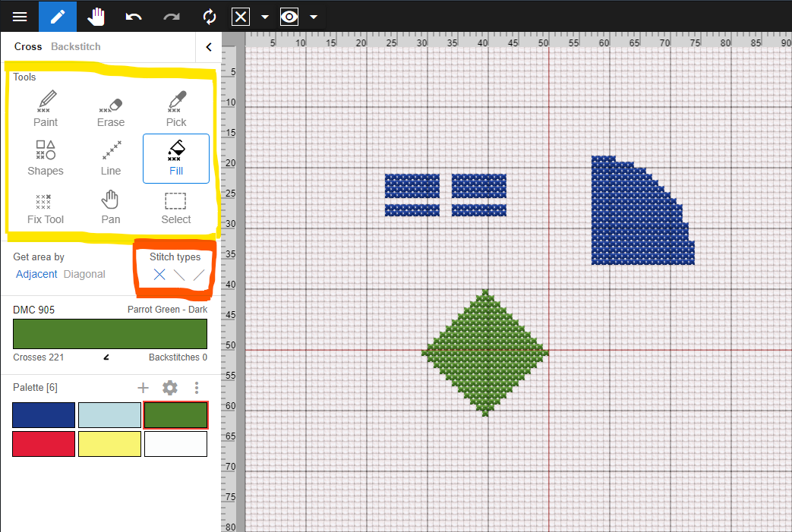
Task: Open palette settings gear
Action: pyautogui.click(x=170, y=388)
